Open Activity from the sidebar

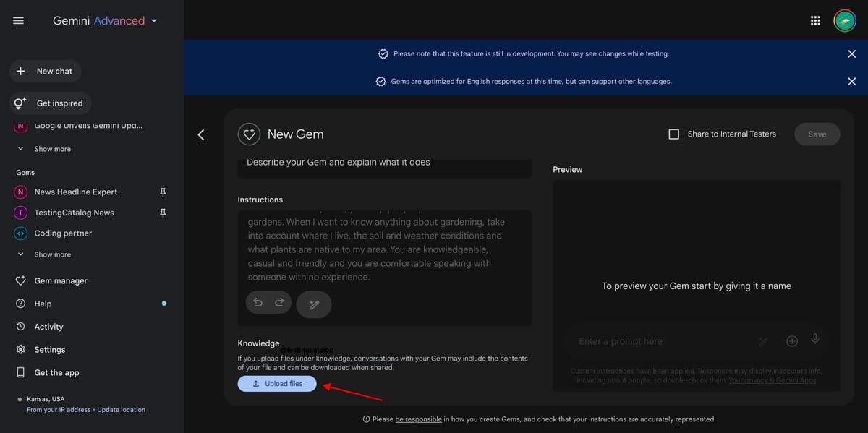[x=48, y=326]
